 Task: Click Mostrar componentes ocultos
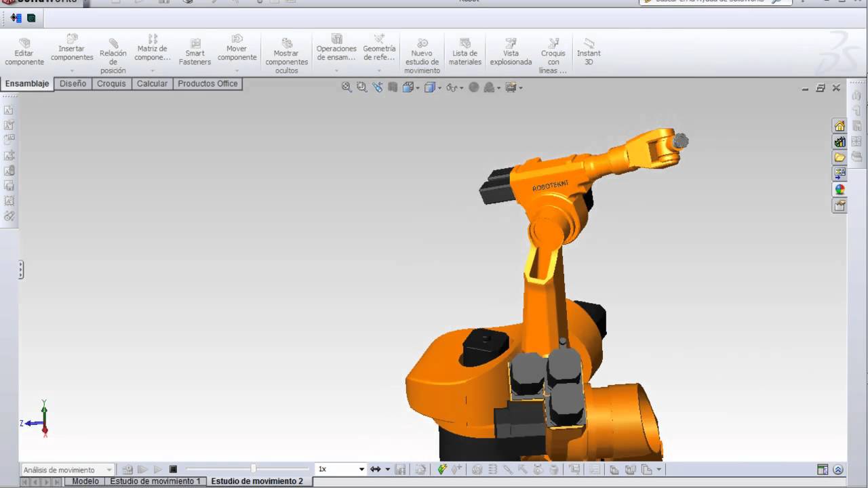[286, 56]
